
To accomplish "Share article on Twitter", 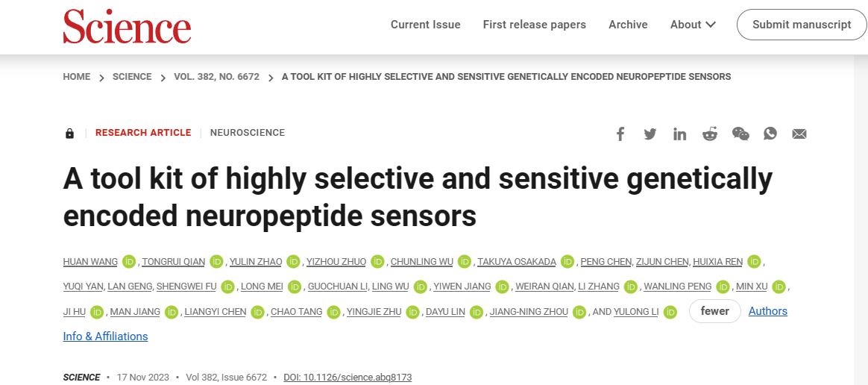I will pos(650,134).
